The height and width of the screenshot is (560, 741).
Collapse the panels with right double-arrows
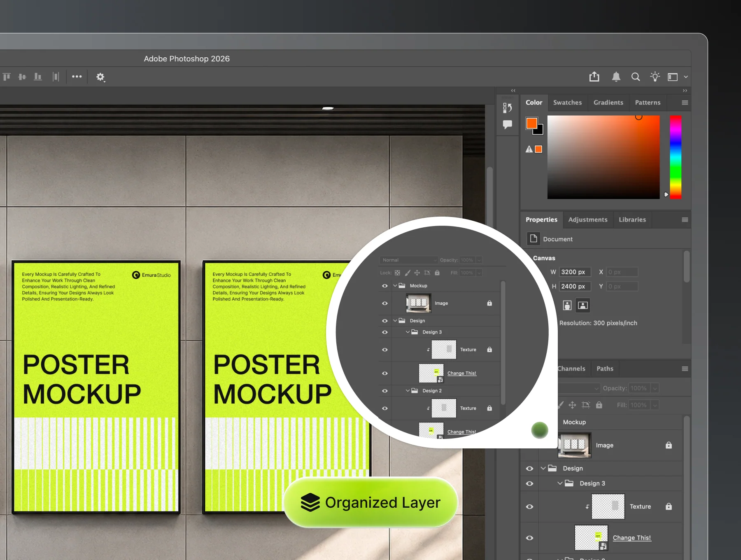[685, 91]
